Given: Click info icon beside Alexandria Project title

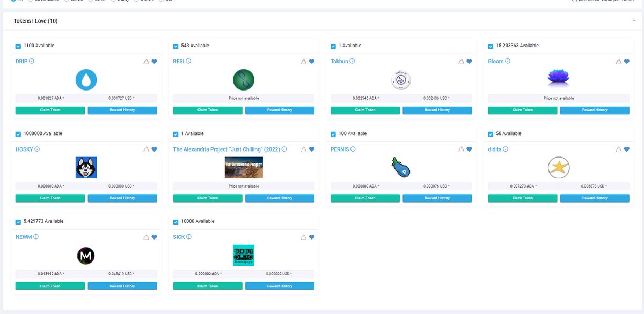Looking at the screenshot, I should tap(284, 149).
